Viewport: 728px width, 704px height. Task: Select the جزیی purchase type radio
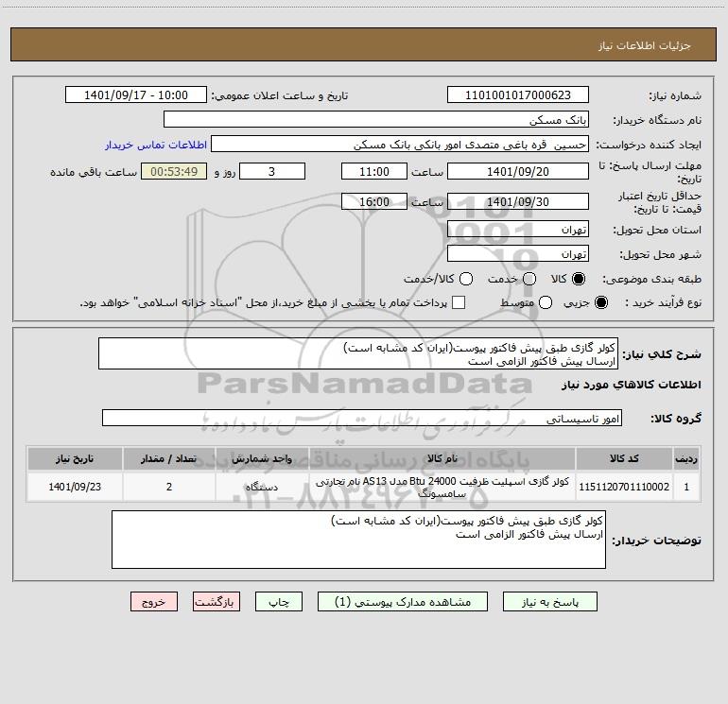(x=600, y=302)
